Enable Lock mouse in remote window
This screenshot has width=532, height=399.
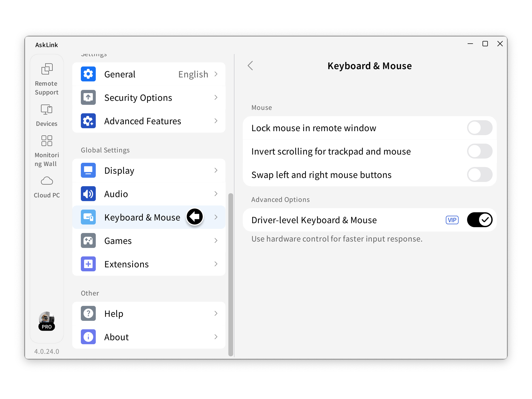[x=480, y=128]
